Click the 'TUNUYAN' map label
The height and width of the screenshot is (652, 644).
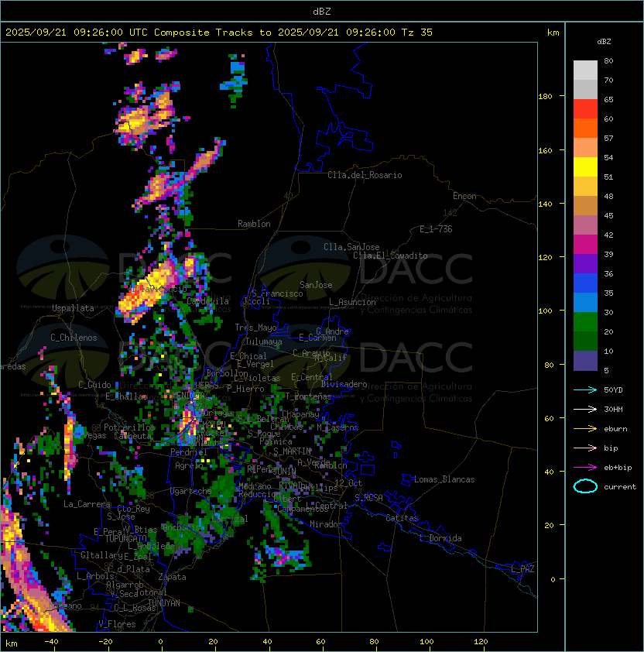(164, 603)
